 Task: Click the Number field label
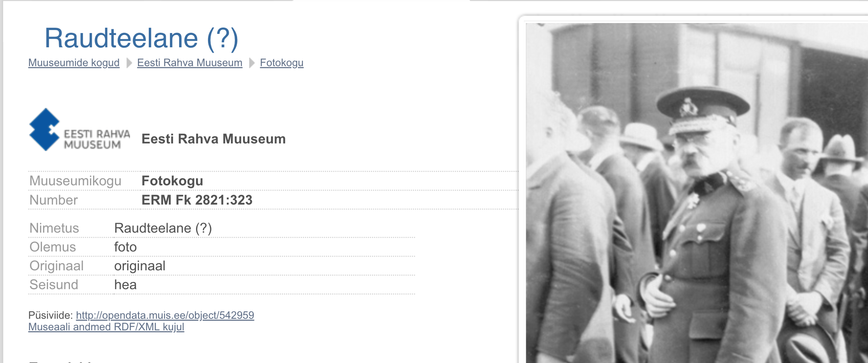[x=53, y=200]
